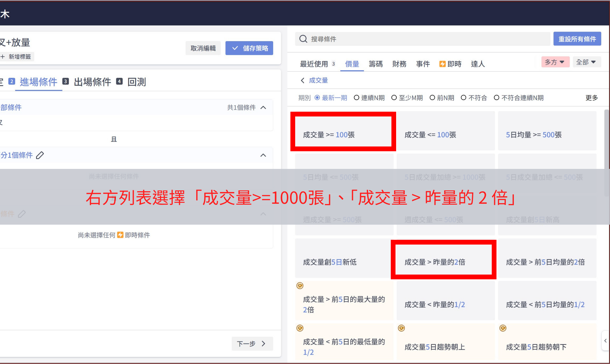Click the premium badge on 成交量5日趨勢朝下
610x364 pixels.
503,328
